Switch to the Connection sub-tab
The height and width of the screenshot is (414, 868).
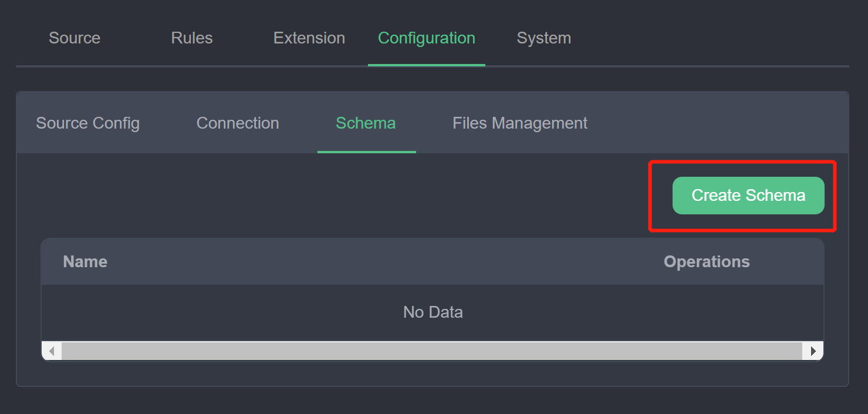238,123
